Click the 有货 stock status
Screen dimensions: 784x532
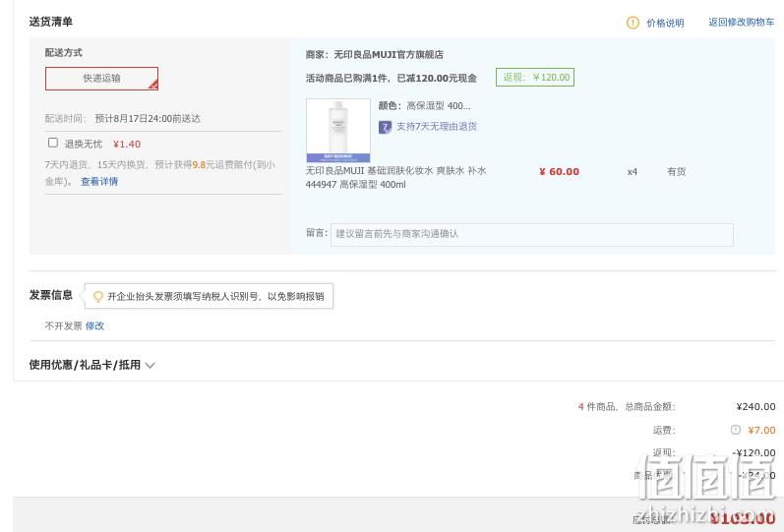click(x=676, y=171)
